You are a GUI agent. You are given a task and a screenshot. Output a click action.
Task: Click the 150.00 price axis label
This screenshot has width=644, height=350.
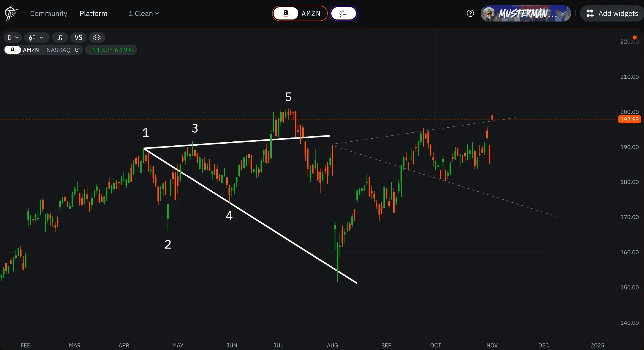tap(629, 287)
